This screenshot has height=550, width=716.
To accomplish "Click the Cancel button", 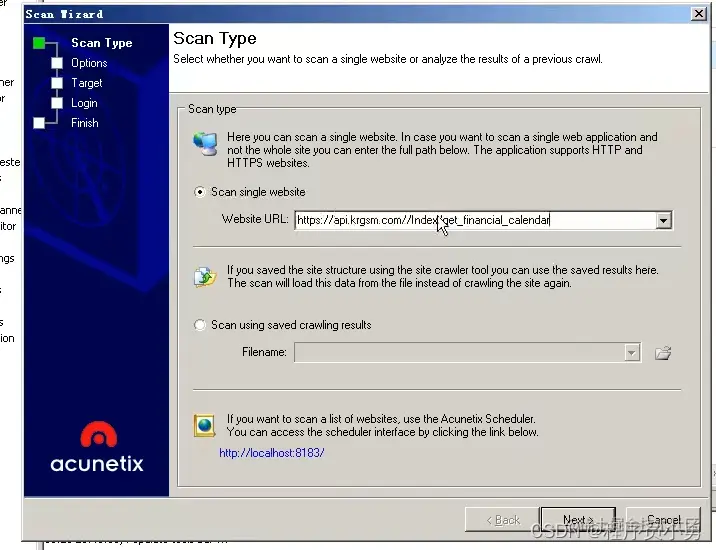I will [663, 519].
